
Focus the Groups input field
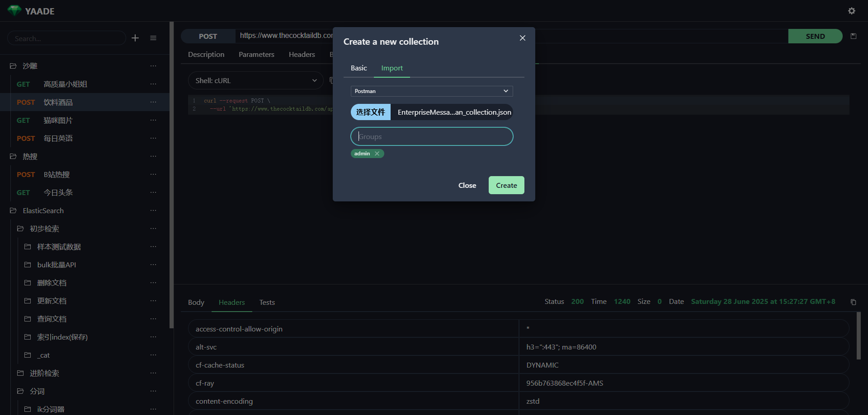[x=432, y=137]
